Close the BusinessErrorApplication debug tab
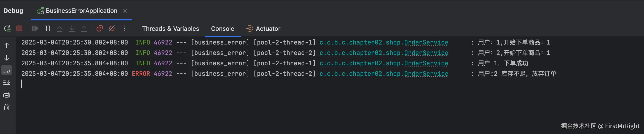The width and height of the screenshot is (644, 134). coord(125,11)
